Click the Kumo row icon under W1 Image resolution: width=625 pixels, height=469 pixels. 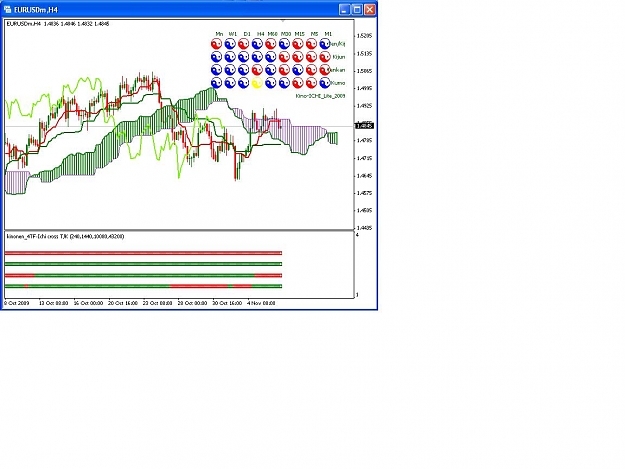tap(230, 83)
